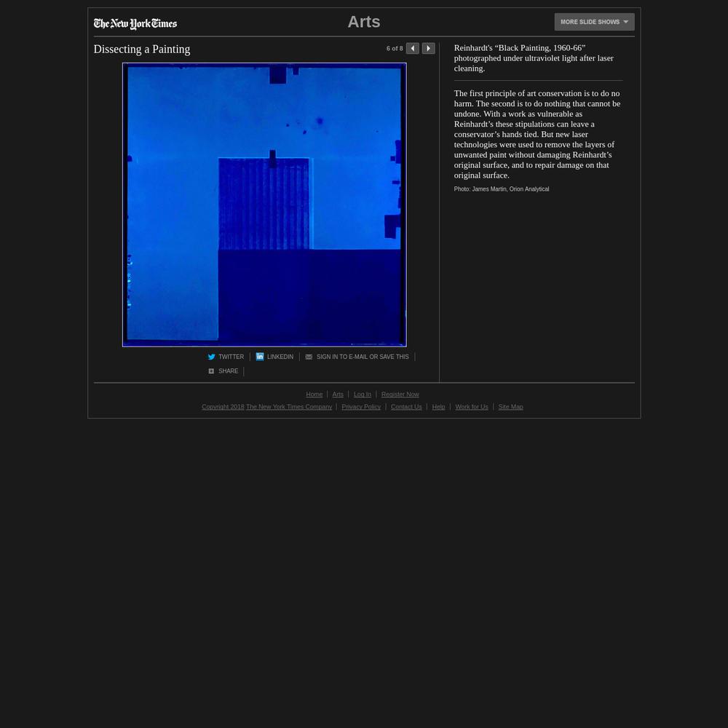Open the Help footer link

438,407
